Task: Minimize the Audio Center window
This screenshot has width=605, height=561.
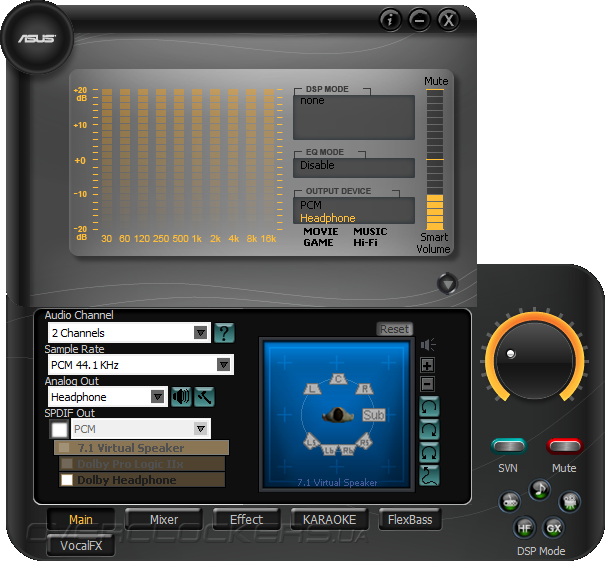Action: click(419, 19)
